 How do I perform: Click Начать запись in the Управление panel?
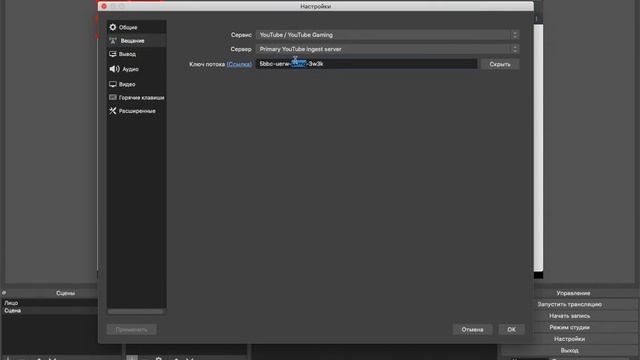pyautogui.click(x=569, y=316)
